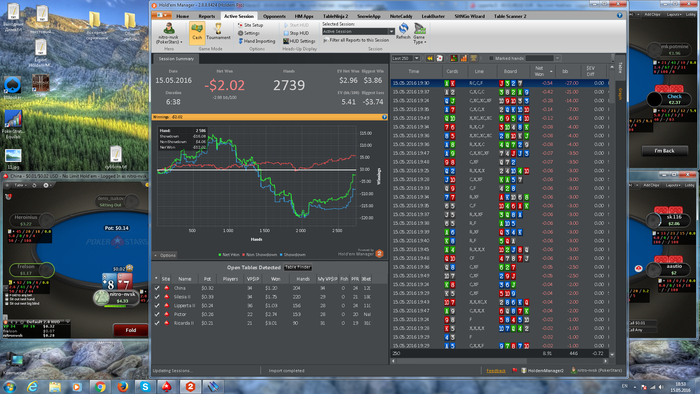The height and width of the screenshot is (394, 700).
Task: Uncheck the China table checkbox
Action: (x=157, y=288)
